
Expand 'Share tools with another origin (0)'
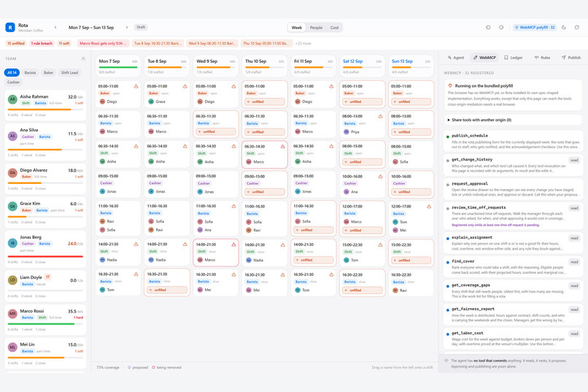coord(513,120)
